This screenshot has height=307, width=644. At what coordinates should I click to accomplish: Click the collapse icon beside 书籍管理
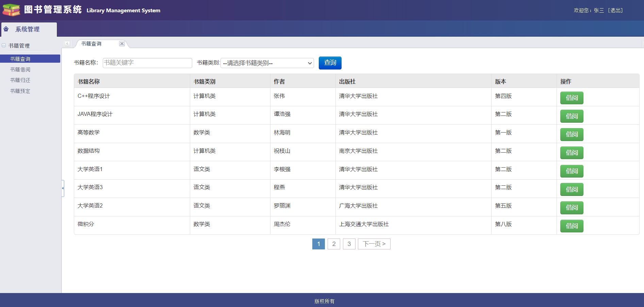click(3, 45)
